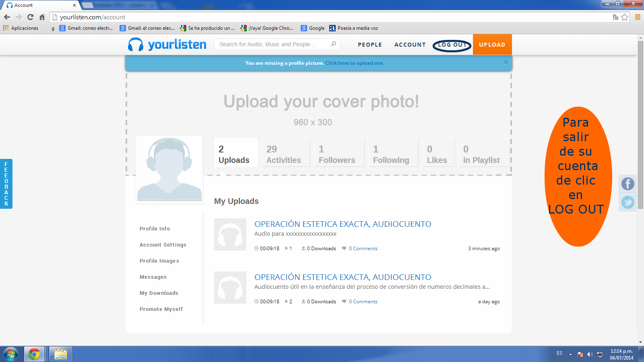Share via the Facebook side icon
This screenshot has width=644, height=362.
click(627, 184)
